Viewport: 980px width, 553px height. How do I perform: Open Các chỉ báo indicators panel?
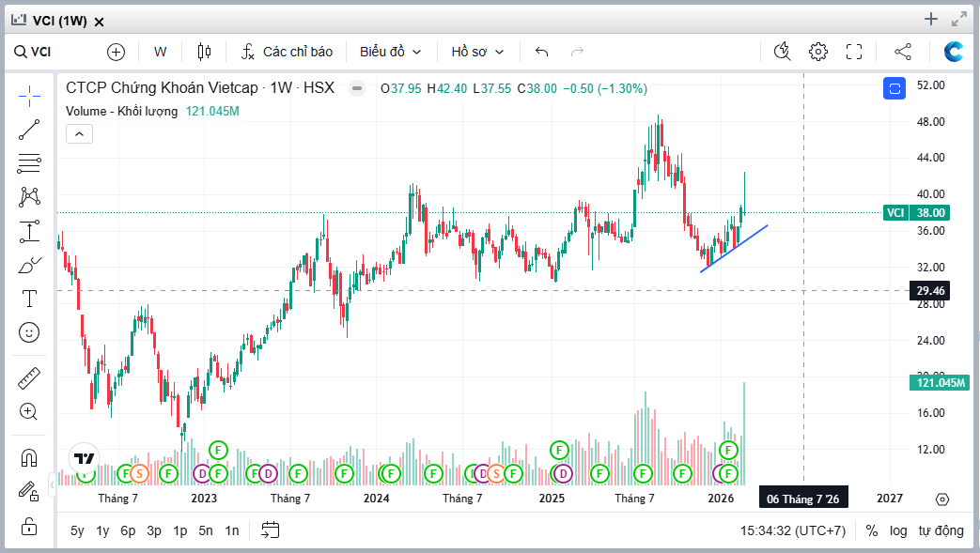(x=287, y=52)
